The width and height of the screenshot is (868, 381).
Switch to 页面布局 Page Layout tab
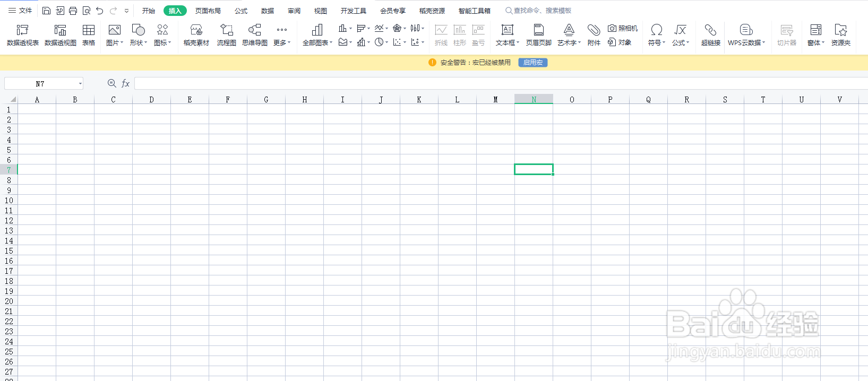coord(208,11)
